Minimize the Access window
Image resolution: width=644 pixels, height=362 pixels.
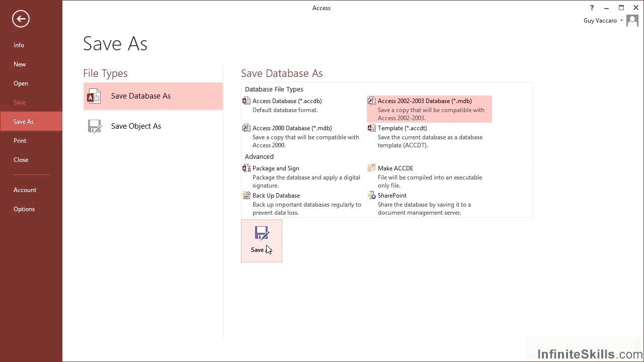coord(607,8)
